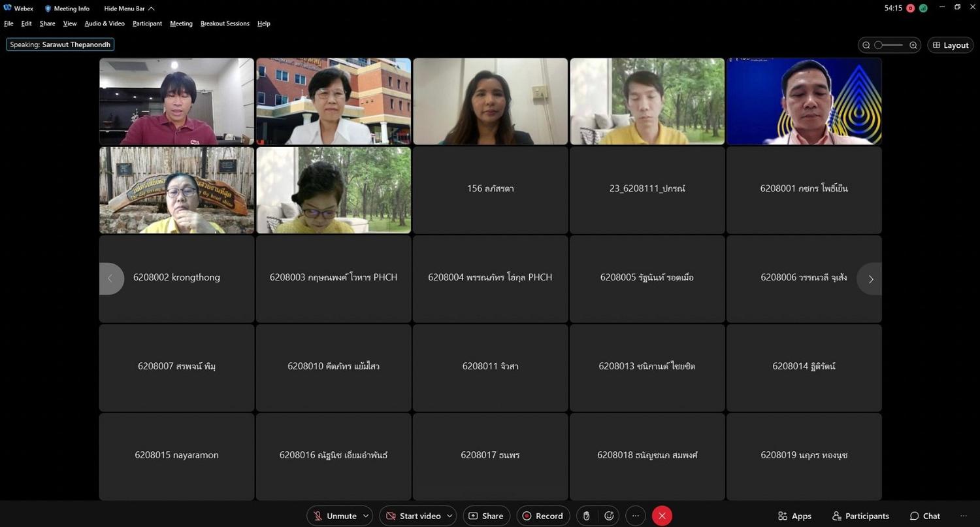Open the Chat panel
980x527 pixels.
[925, 516]
